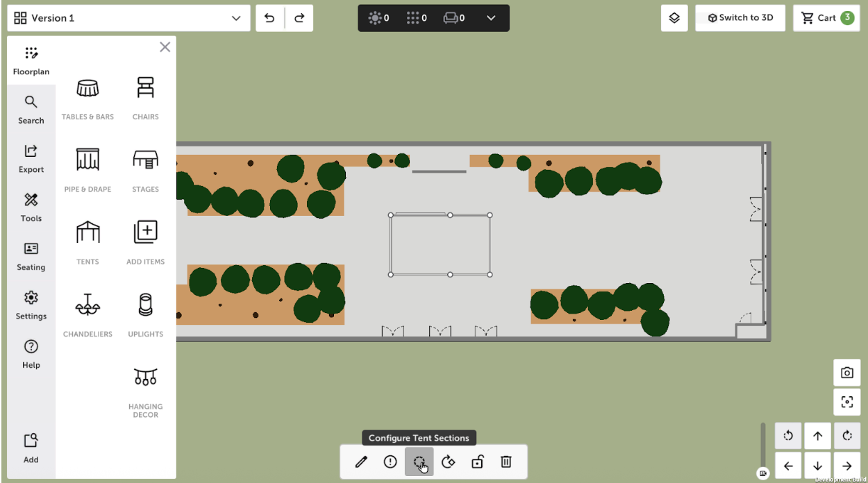Viewport: 868px width, 483px height.
Task: Switch to the Seating panel
Action: 31,257
